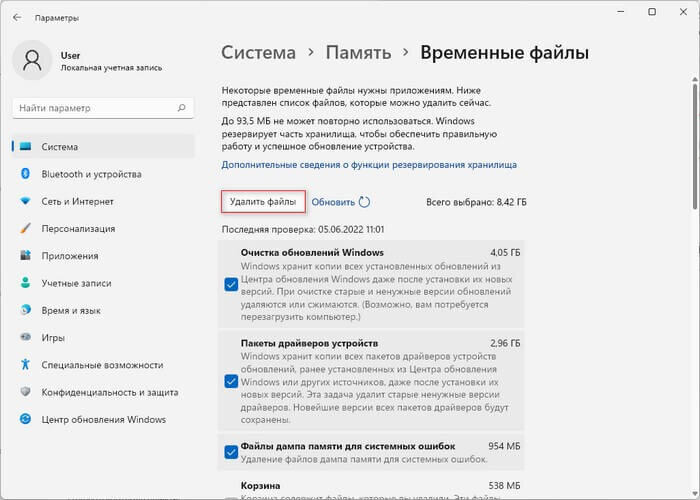
Task: Click the Найти параметр search field
Action: pos(103,108)
